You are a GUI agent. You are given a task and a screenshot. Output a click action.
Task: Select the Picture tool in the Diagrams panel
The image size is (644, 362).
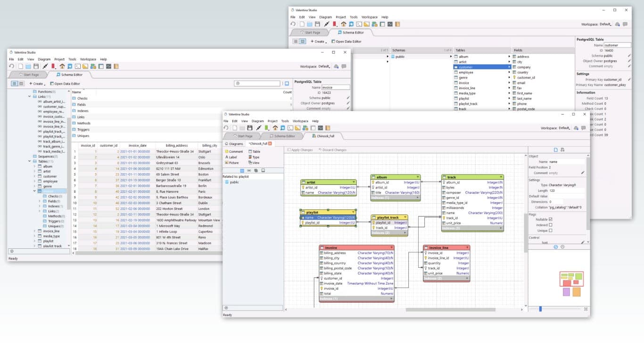[x=232, y=163]
